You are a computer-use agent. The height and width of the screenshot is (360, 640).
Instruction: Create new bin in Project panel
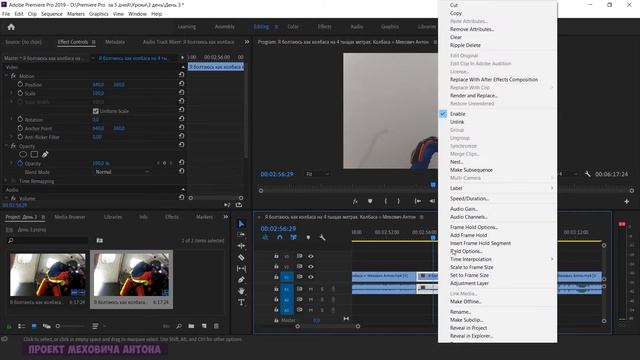tap(191, 326)
